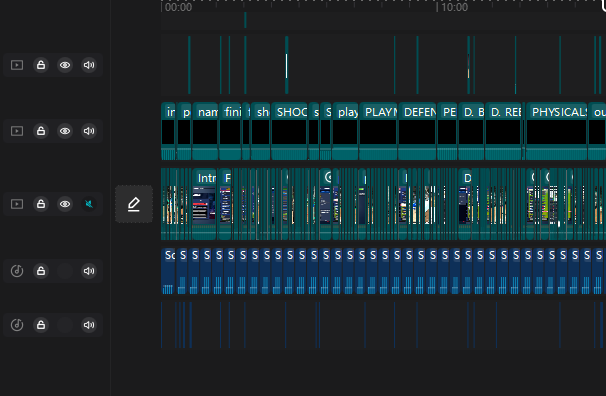Image resolution: width=606 pixels, height=396 pixels.
Task: Click the 10:00 mark on the timeline ruler
Action: coord(454,7)
